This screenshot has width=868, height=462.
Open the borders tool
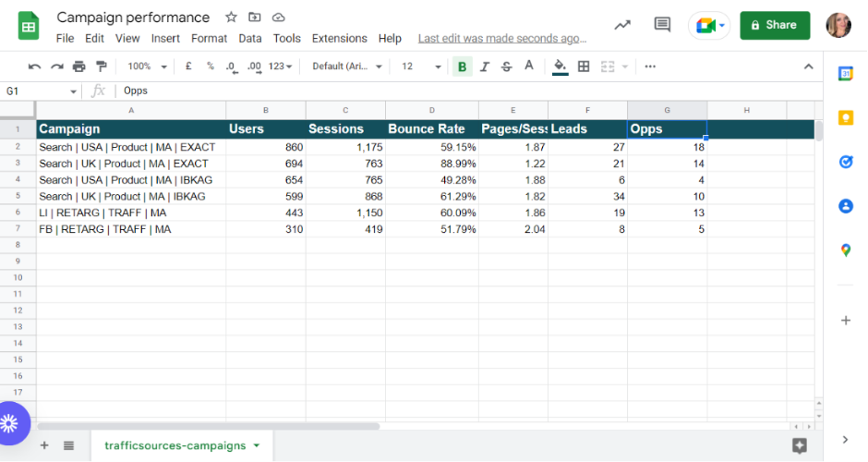click(x=584, y=67)
